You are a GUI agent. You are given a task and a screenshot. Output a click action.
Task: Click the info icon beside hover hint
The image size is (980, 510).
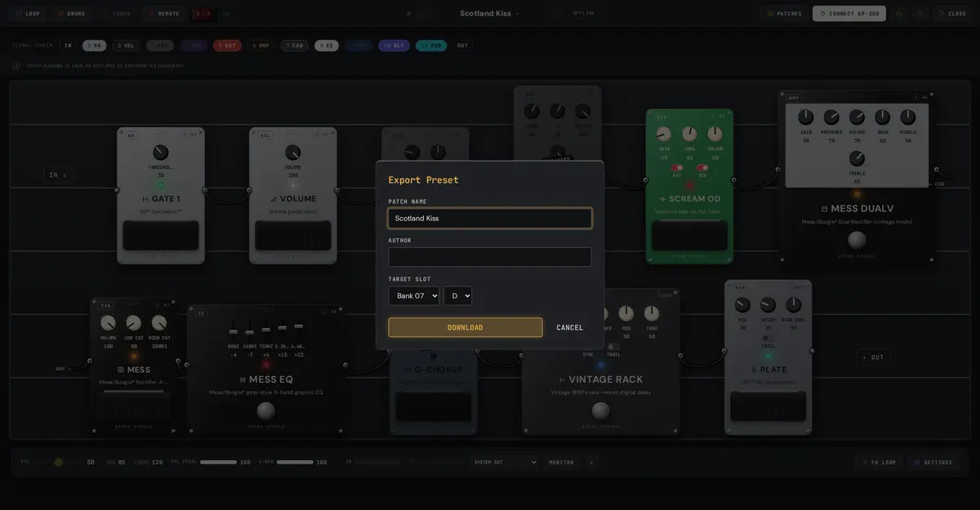(x=16, y=65)
